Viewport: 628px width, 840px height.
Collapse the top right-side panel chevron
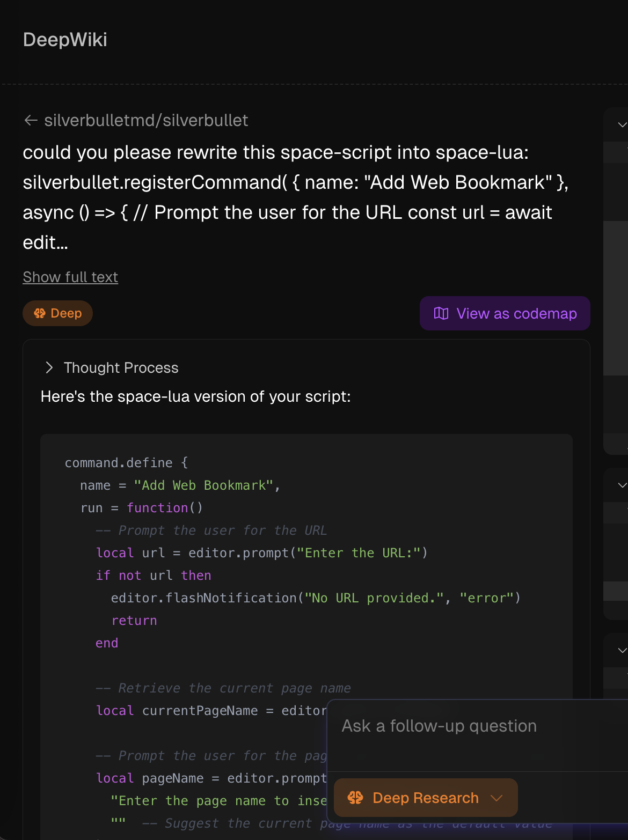(x=622, y=125)
